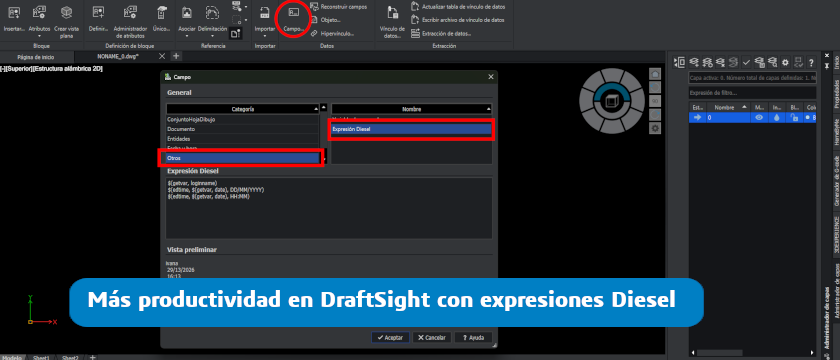Expand the Atributos dropdown

click(x=39, y=36)
